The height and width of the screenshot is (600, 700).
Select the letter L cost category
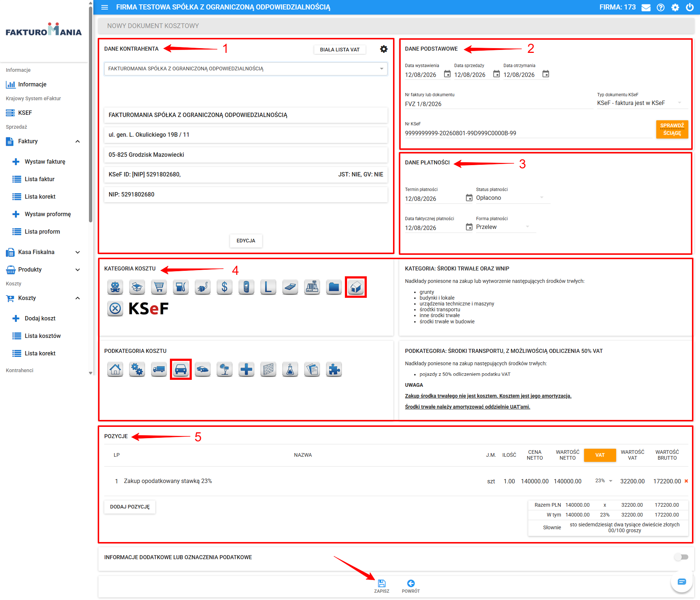pos(268,287)
